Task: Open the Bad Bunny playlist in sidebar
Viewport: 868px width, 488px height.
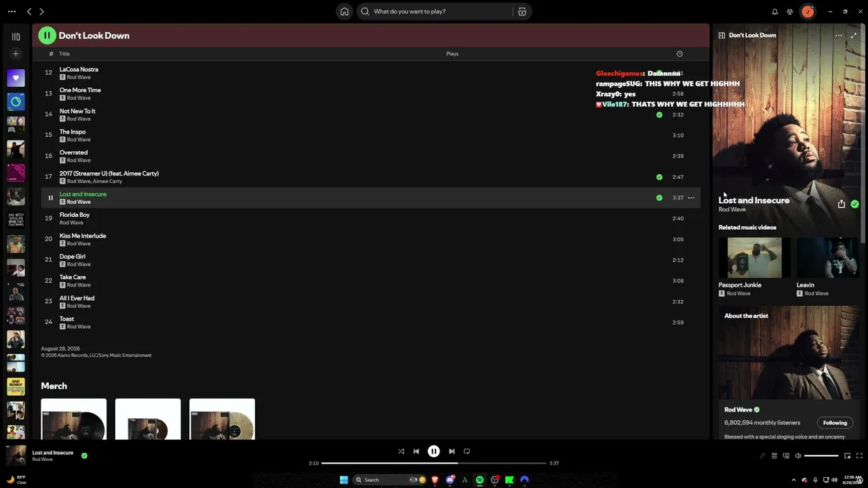Action: pos(16,387)
